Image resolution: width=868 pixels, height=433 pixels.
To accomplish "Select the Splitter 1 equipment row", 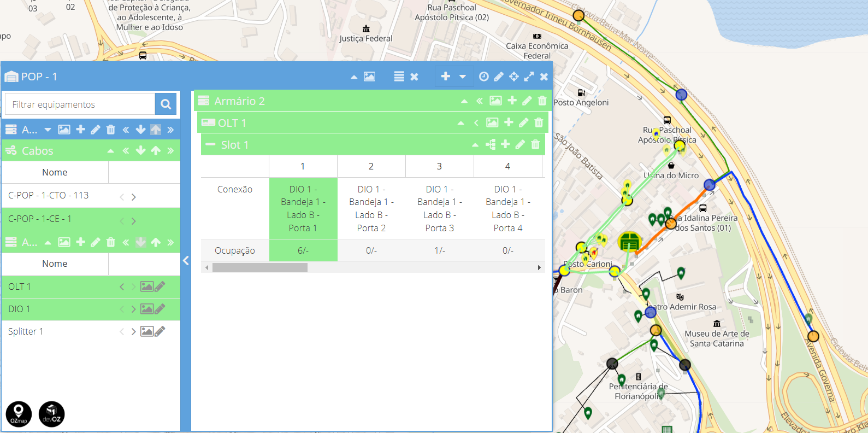I will click(91, 332).
